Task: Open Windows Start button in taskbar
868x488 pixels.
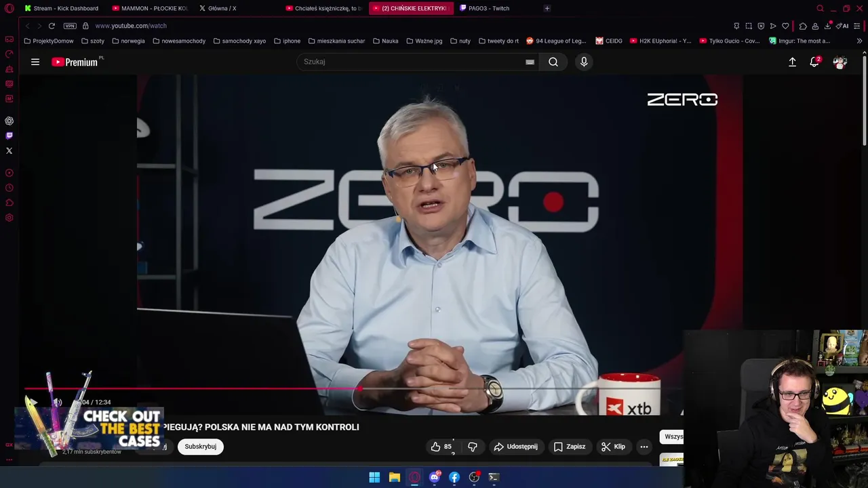Action: click(374, 477)
